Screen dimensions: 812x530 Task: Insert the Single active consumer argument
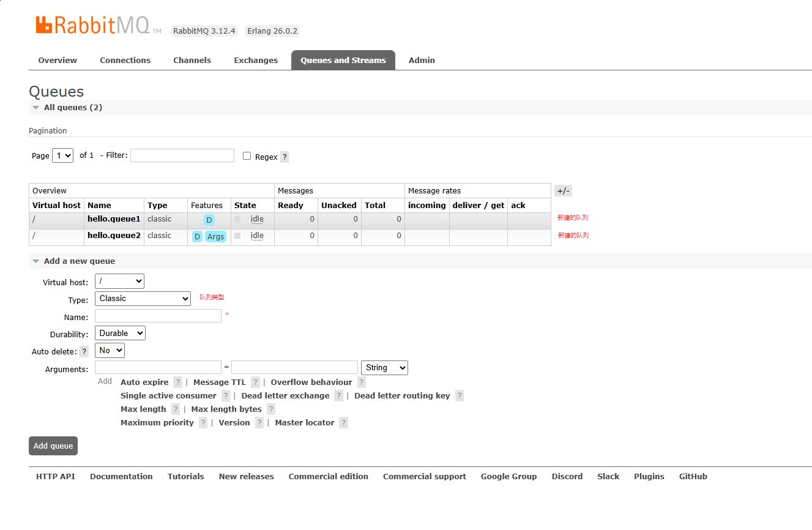pyautogui.click(x=168, y=396)
